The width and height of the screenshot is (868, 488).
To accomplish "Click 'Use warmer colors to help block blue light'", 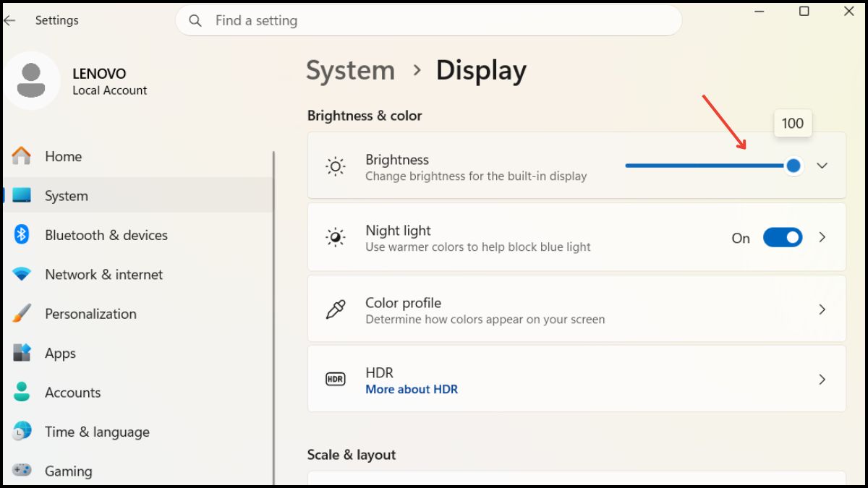I will pyautogui.click(x=478, y=247).
